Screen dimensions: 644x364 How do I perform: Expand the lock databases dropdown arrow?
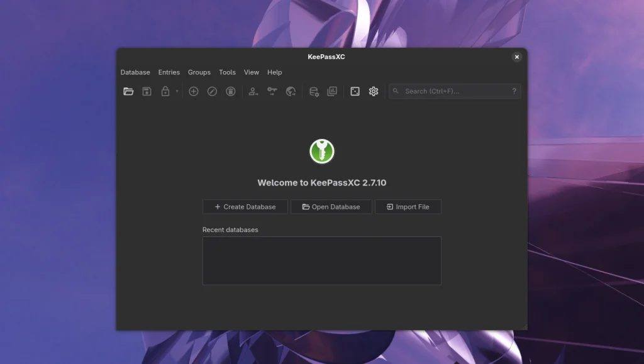point(176,91)
